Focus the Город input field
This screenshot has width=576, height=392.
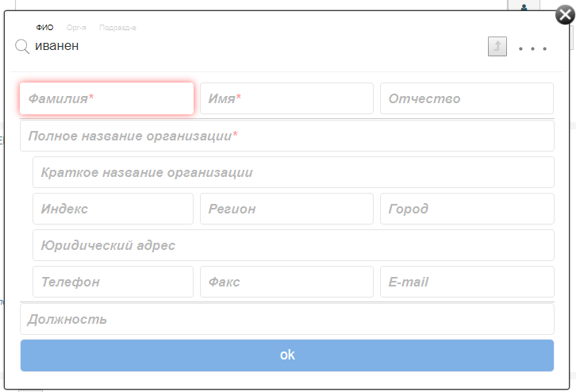pyautogui.click(x=467, y=209)
